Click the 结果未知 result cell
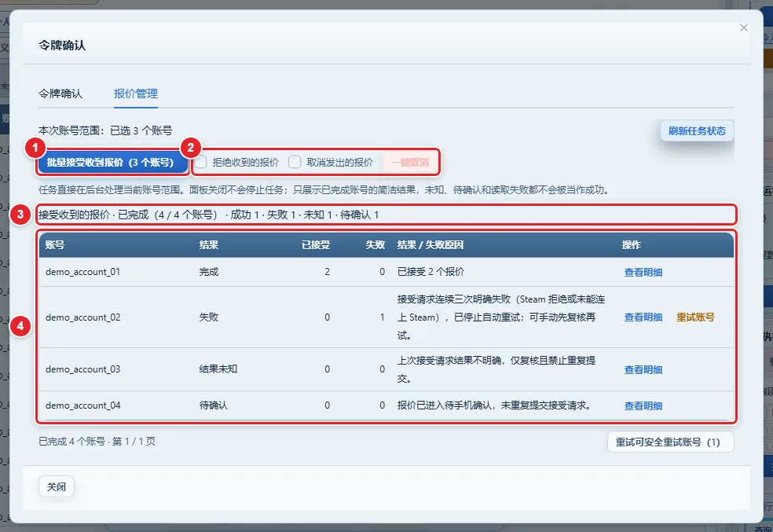The image size is (773, 532). pos(218,369)
